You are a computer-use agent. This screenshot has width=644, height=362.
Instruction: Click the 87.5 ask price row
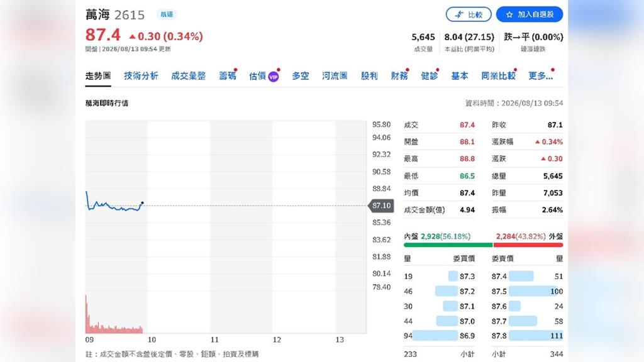tap(528, 292)
